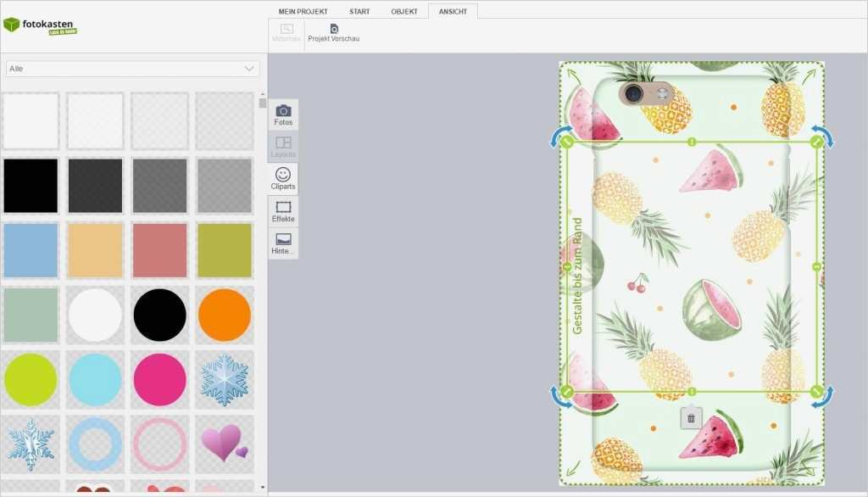Open the Cliparts panel
Image resolution: width=868 pixels, height=497 pixels.
click(x=283, y=179)
